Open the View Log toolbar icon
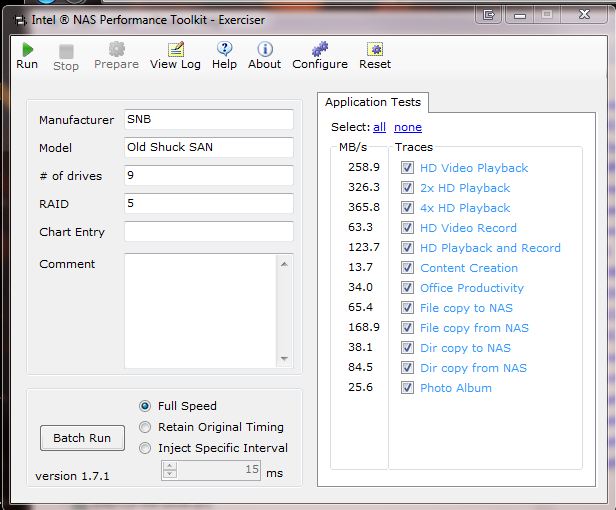 point(176,49)
